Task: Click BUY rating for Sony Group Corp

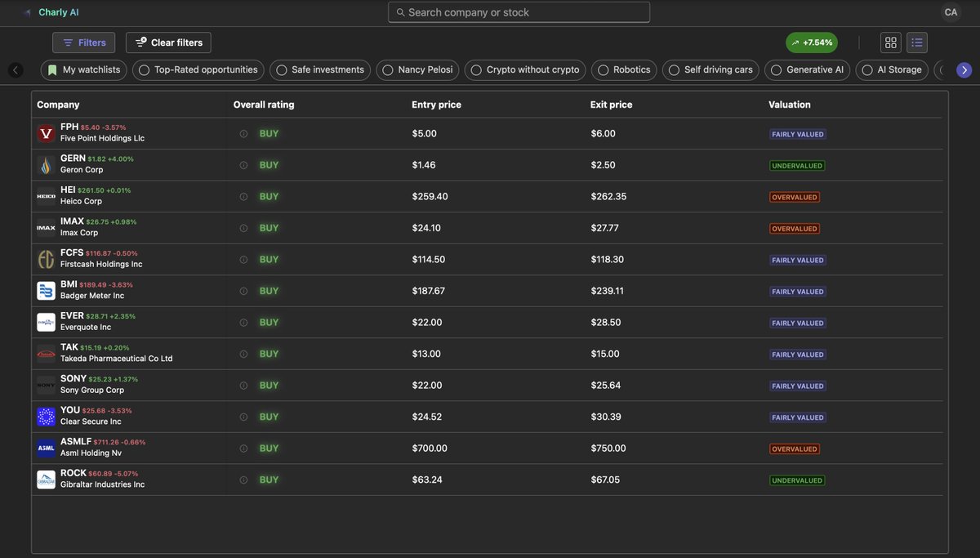Action: (x=269, y=386)
